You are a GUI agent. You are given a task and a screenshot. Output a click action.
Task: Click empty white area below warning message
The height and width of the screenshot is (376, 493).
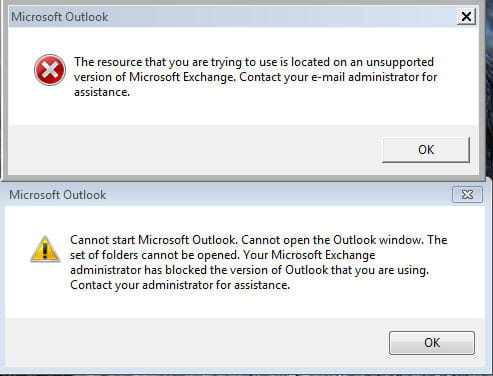coord(245,305)
